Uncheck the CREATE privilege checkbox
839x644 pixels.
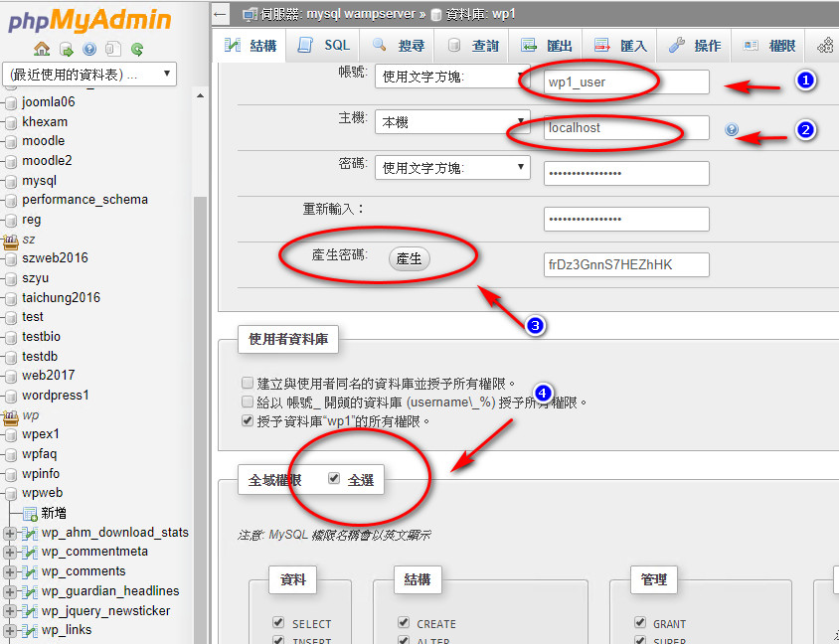pos(404,622)
